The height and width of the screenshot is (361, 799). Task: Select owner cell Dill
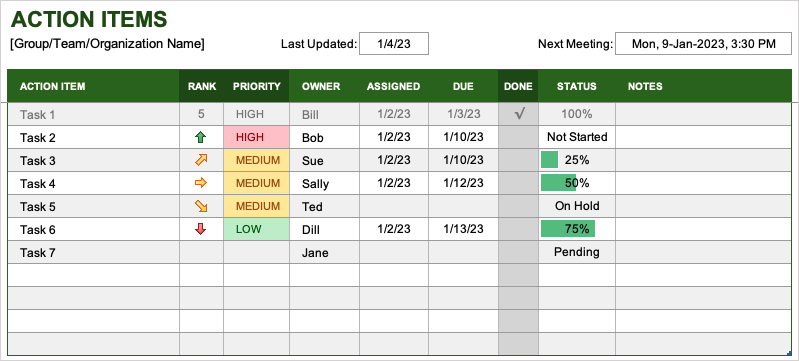[x=324, y=229]
